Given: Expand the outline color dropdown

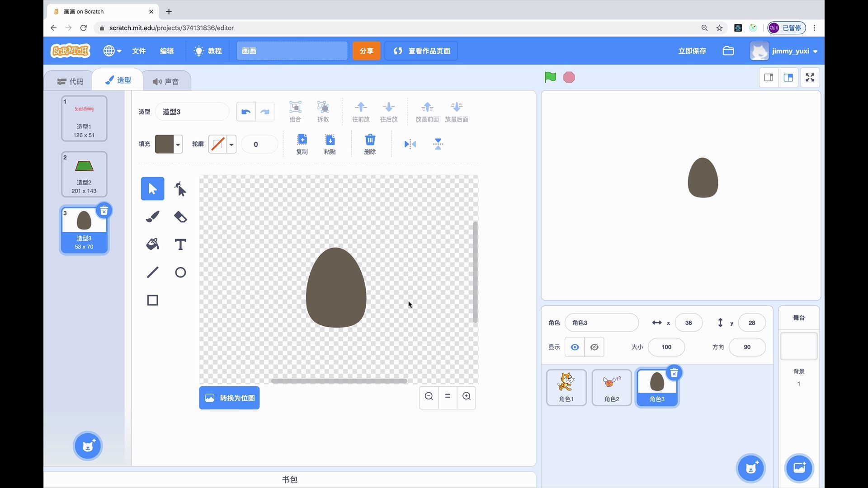Looking at the screenshot, I should [x=231, y=145].
